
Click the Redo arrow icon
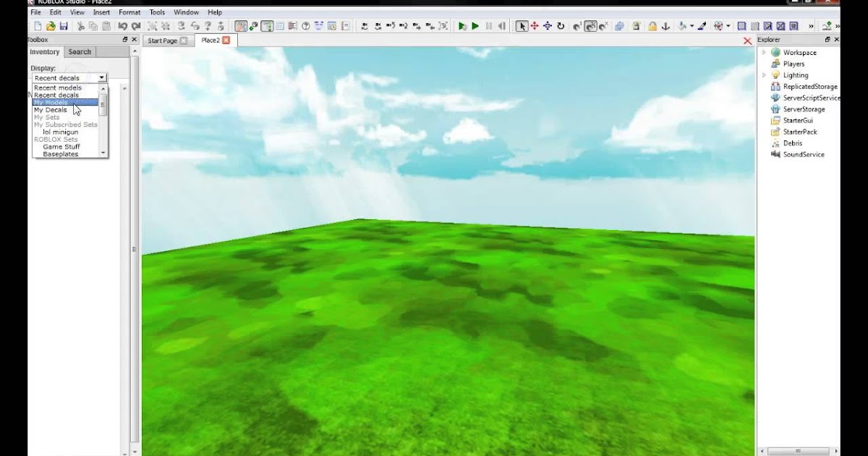(136, 26)
